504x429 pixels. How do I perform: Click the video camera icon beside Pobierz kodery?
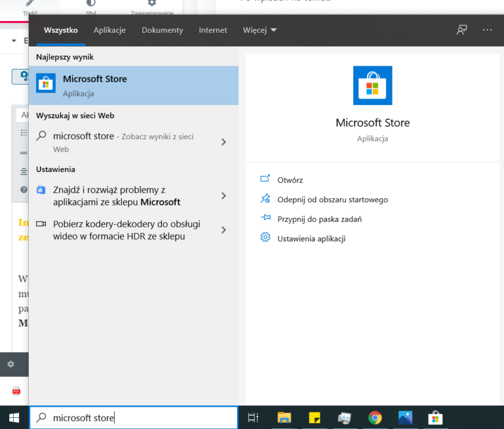click(x=41, y=223)
